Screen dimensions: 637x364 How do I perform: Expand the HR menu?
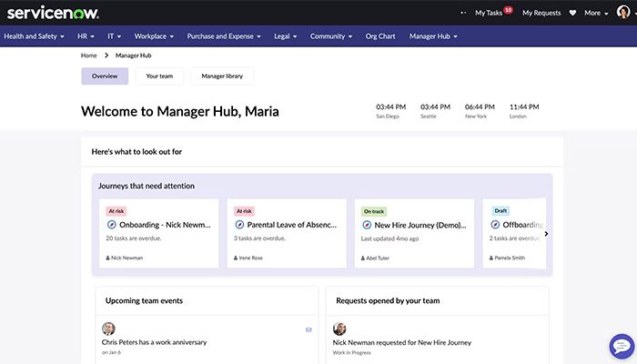[x=86, y=36]
